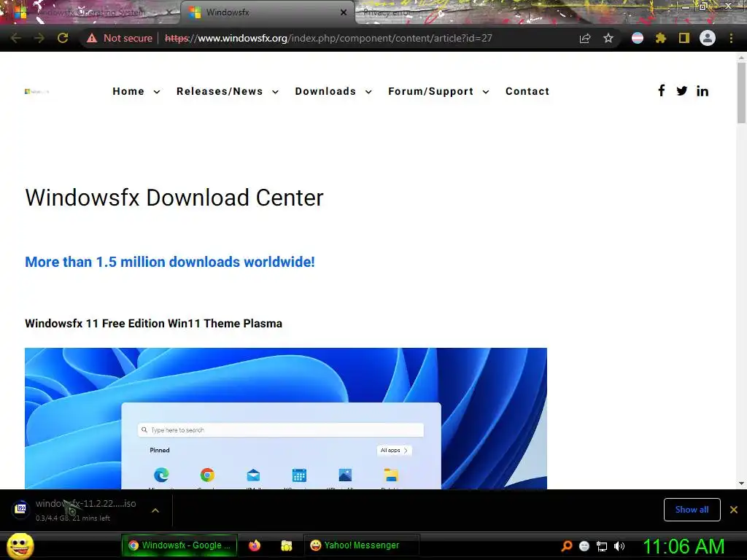This screenshot has height=560, width=747.
Task: Expand the Downloads menu chevron
Action: [368, 92]
